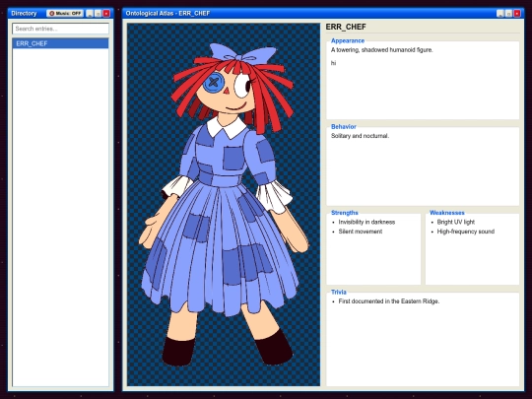Click the Appearance section label

coord(348,40)
